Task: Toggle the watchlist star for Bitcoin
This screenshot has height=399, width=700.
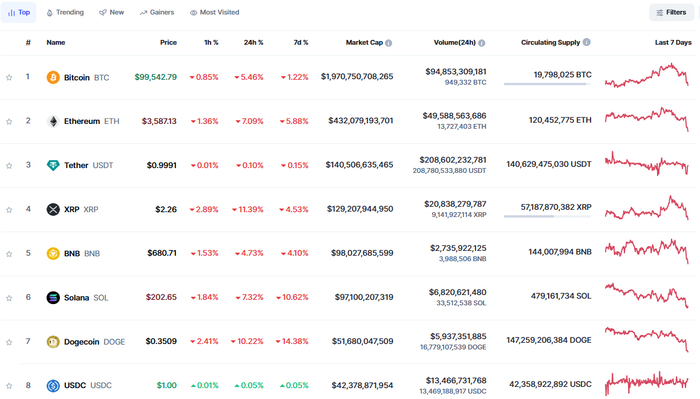Action: coord(9,78)
